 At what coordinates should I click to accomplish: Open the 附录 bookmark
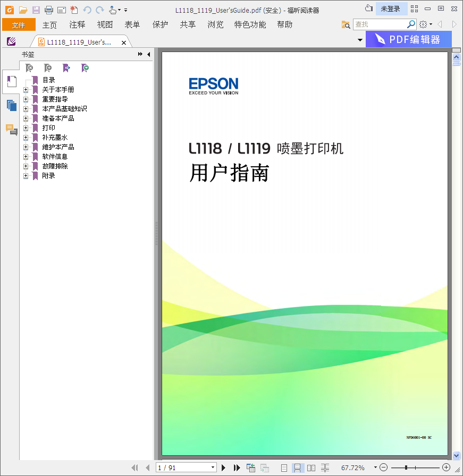pyautogui.click(x=48, y=176)
